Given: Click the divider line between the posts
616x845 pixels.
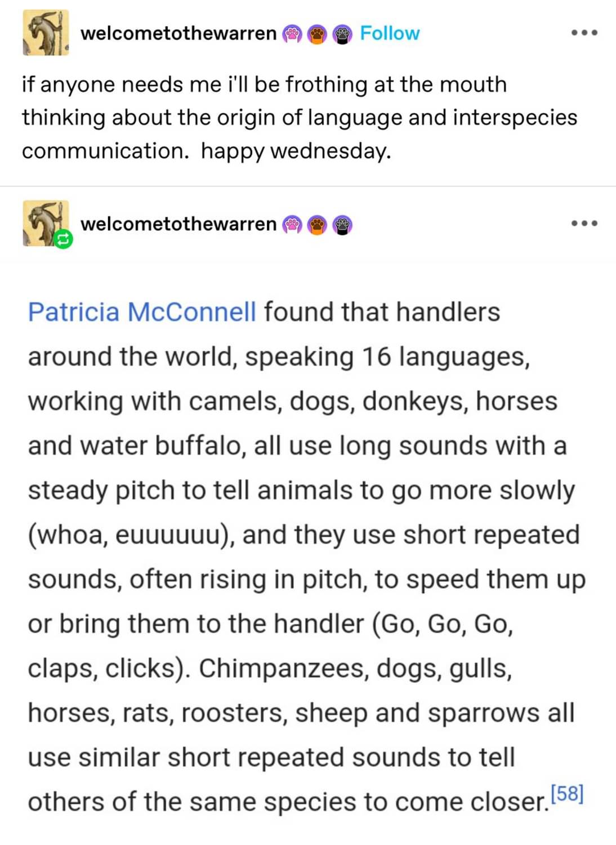Looking at the screenshot, I should pos(308,186).
